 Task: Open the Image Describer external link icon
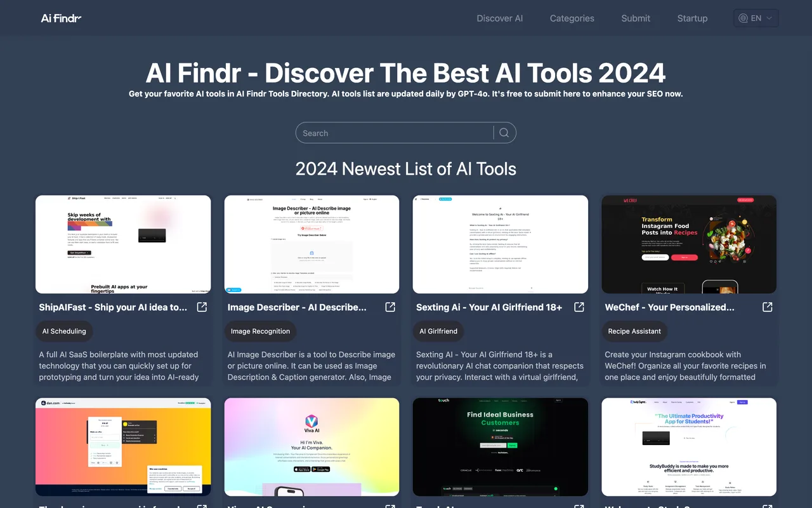[x=390, y=307]
